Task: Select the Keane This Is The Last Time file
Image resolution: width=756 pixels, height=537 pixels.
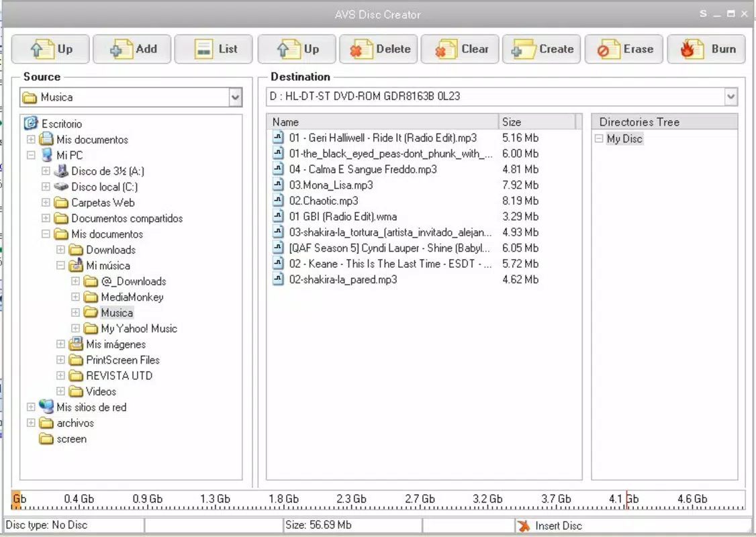Action: 391,264
